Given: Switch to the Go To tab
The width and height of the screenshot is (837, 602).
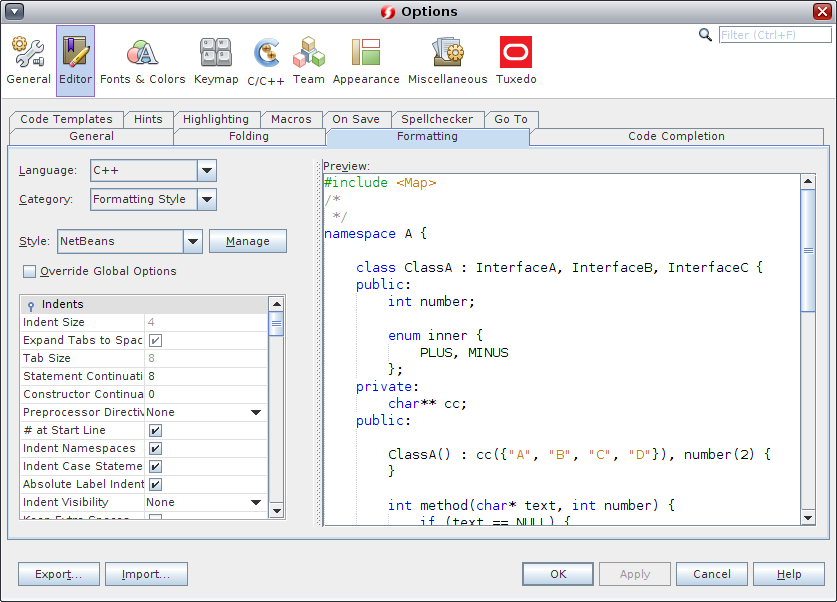Looking at the screenshot, I should [511, 119].
